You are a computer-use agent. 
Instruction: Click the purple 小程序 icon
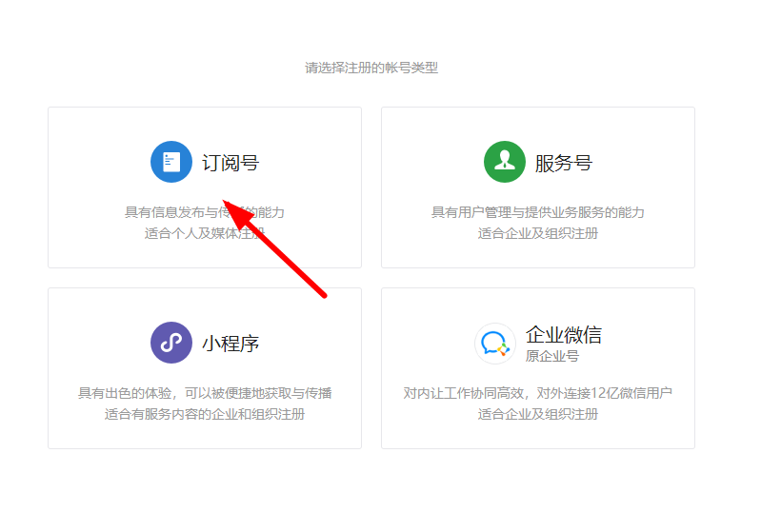pos(171,343)
